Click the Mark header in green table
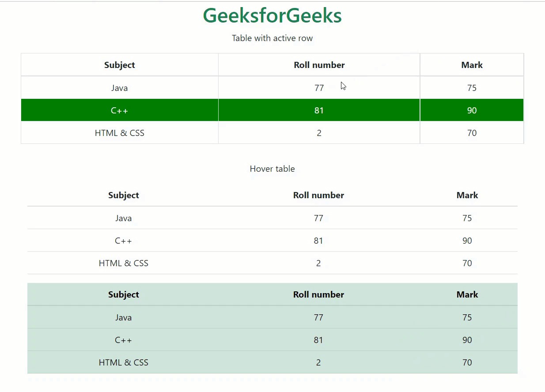This screenshot has height=392, width=545. point(467,294)
